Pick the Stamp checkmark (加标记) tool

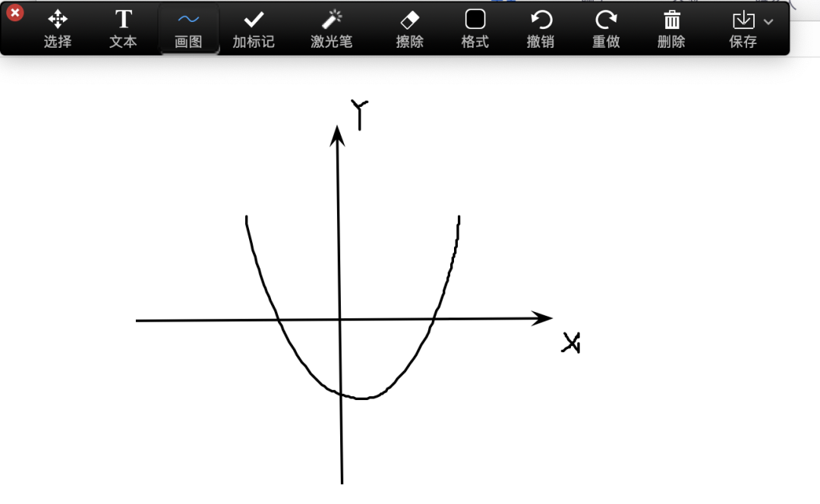254,28
